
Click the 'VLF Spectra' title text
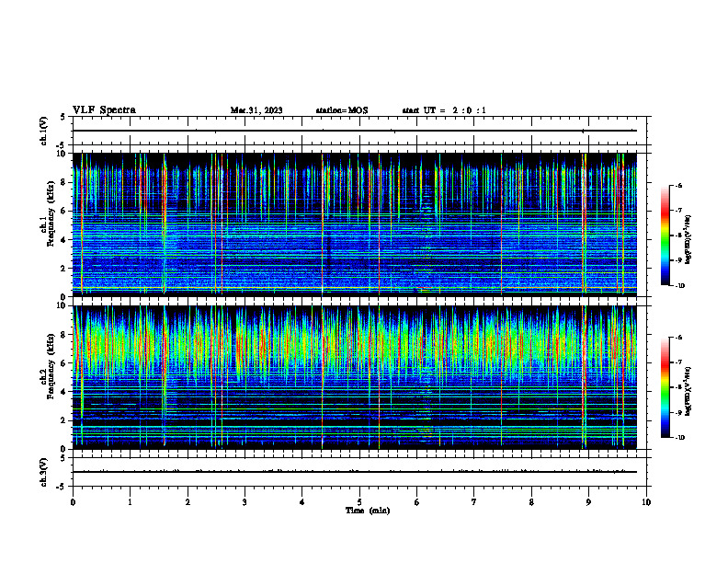(x=104, y=110)
